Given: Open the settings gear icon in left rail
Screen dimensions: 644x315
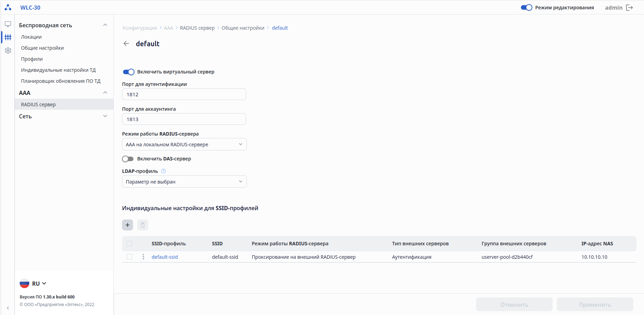Looking at the screenshot, I should pyautogui.click(x=8, y=51).
